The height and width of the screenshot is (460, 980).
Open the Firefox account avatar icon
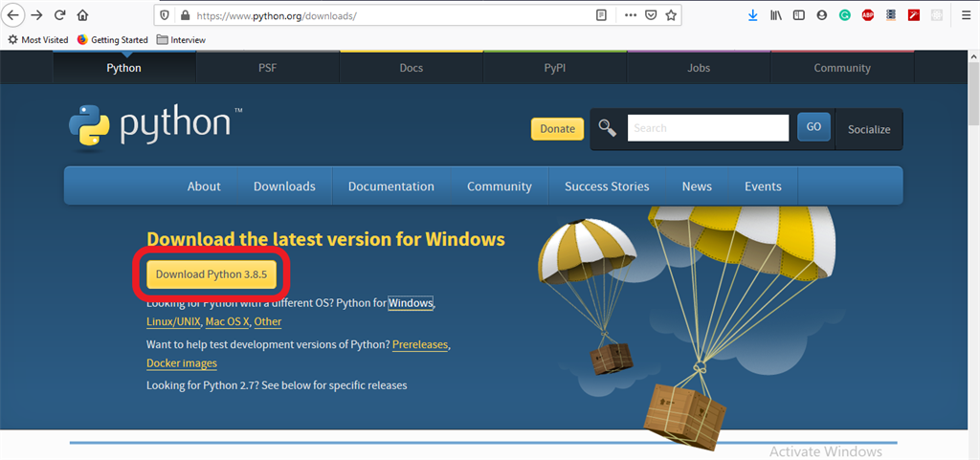pyautogui.click(x=822, y=15)
